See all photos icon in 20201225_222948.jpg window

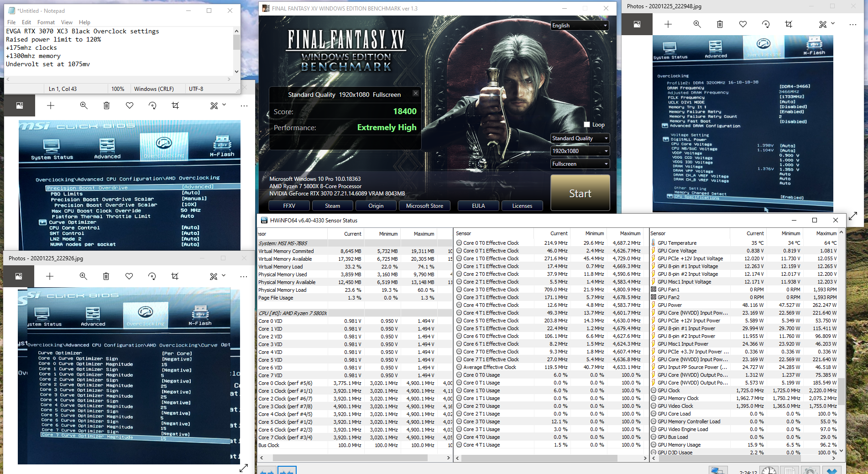pos(637,24)
